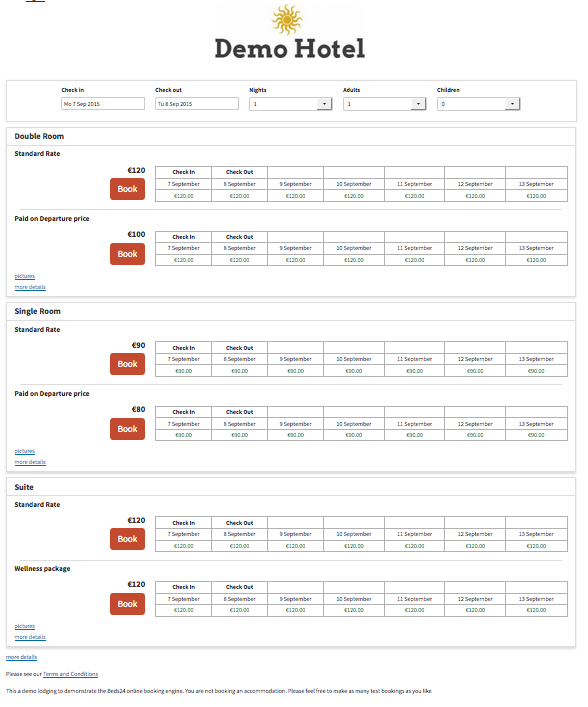588x707 pixels.
Task: Book Single Room Standard Rate €90
Action: [127, 364]
